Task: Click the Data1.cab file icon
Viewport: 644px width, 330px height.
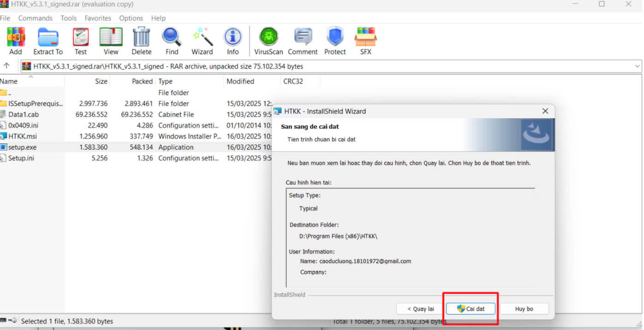Action: [3, 114]
